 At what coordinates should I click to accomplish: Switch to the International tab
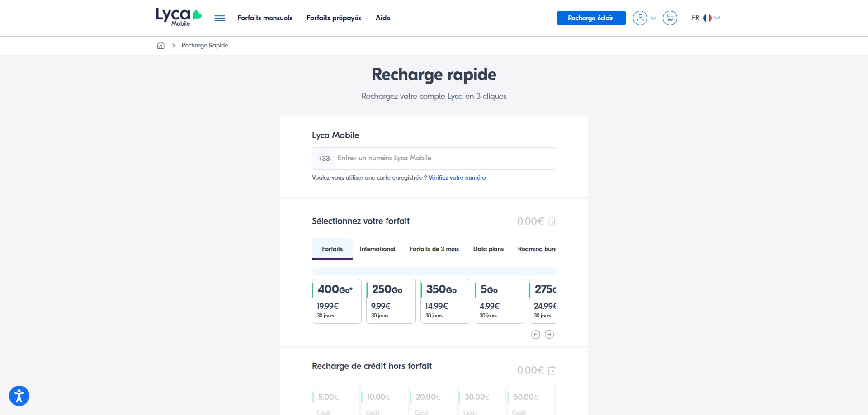tap(377, 249)
